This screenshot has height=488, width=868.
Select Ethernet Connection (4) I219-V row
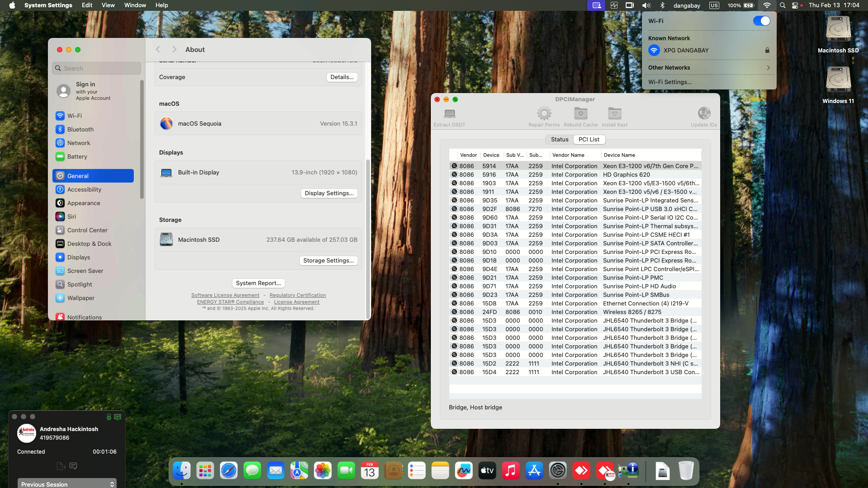click(575, 304)
